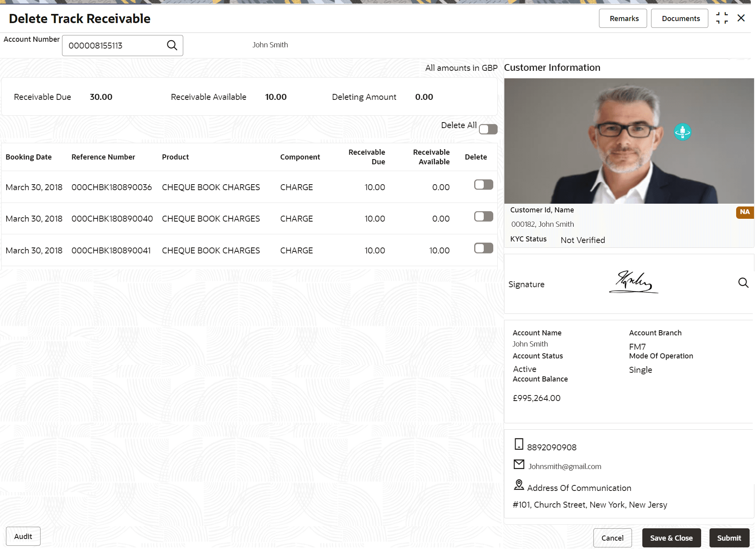Click KYC status Not Verified

[x=583, y=240]
